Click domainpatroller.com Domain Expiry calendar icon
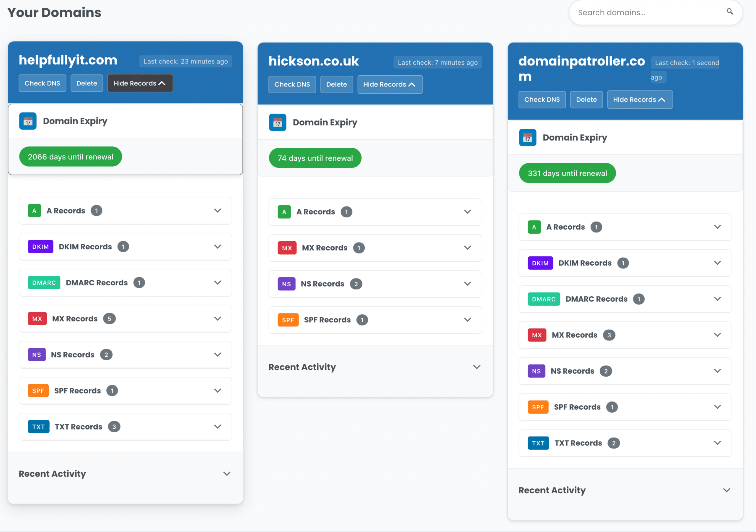The width and height of the screenshot is (756, 532). click(527, 137)
